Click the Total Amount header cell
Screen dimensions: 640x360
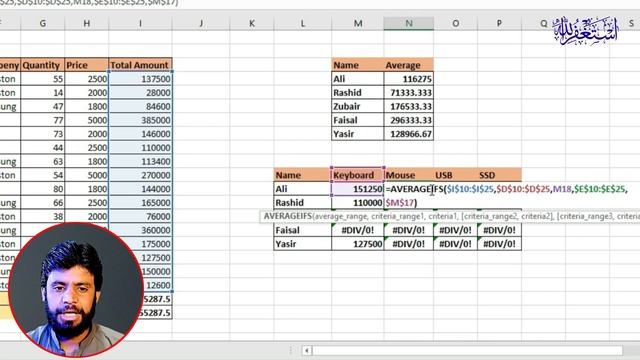(140, 65)
